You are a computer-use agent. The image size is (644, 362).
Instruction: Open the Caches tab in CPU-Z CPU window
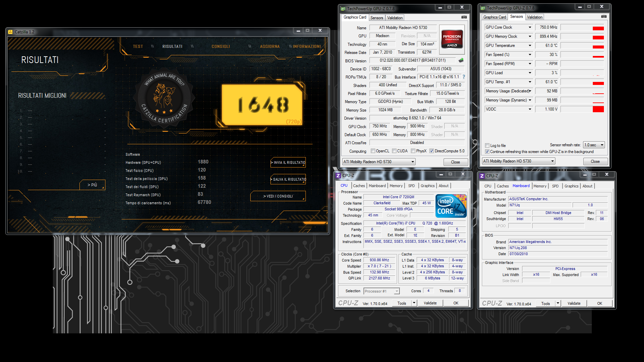tap(359, 186)
